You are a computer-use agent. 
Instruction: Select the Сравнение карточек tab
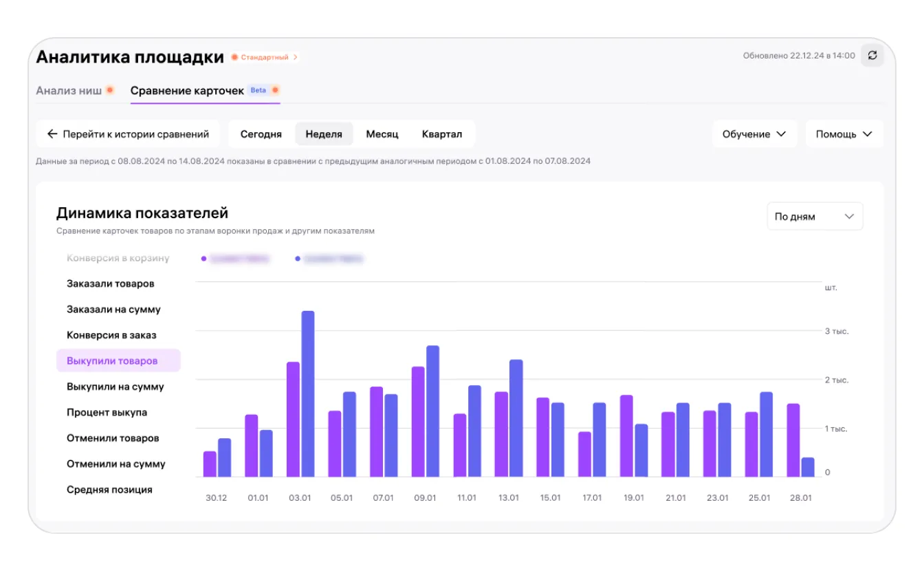[187, 91]
